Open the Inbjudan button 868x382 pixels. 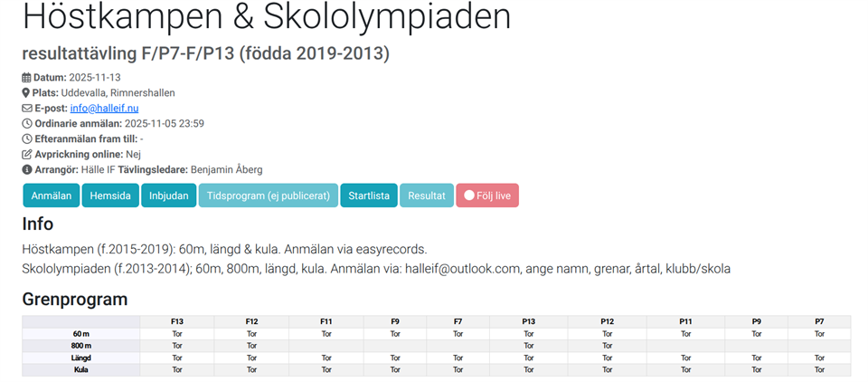(168, 196)
